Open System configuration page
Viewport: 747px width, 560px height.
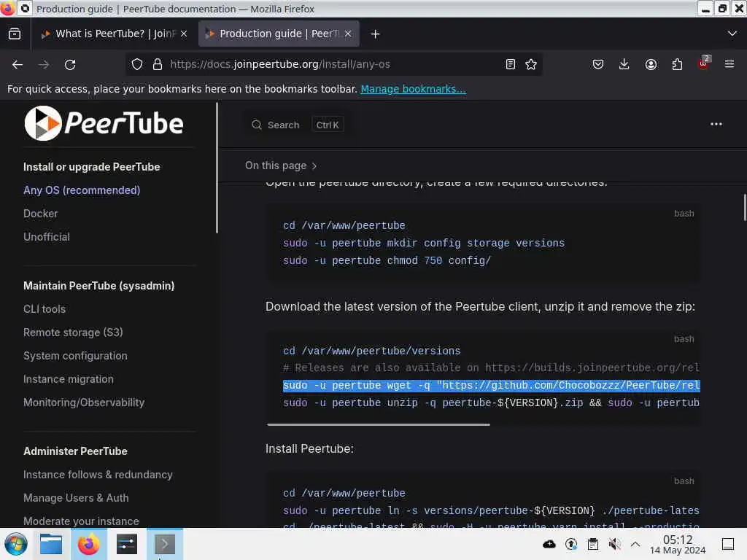click(x=75, y=356)
